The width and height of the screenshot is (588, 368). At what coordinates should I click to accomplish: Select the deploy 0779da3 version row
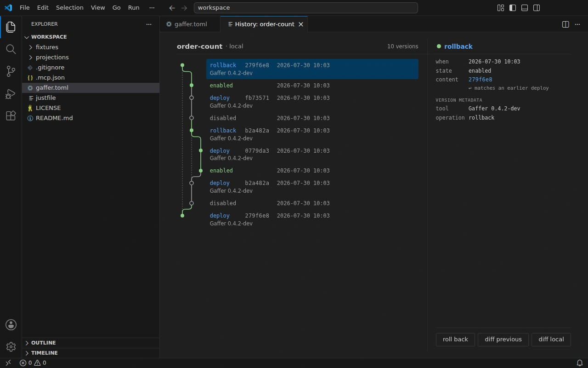coord(312,154)
